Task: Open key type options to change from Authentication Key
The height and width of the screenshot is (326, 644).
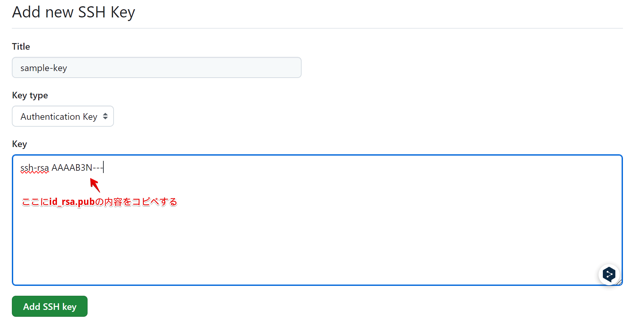Action: (x=63, y=116)
